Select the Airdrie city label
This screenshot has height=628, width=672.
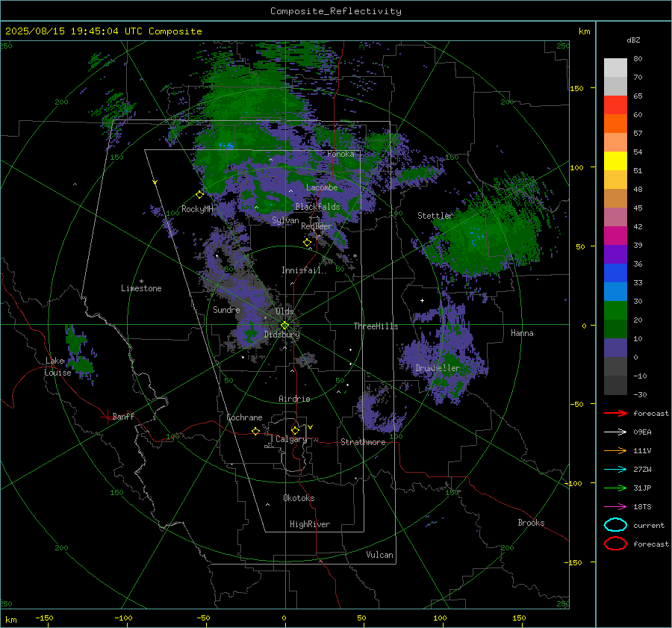(x=294, y=399)
